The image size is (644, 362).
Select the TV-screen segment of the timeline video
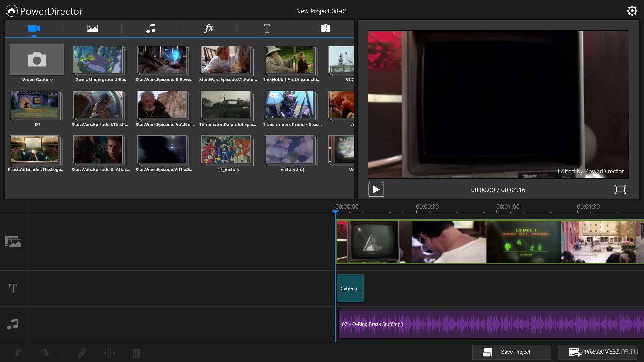(374, 242)
